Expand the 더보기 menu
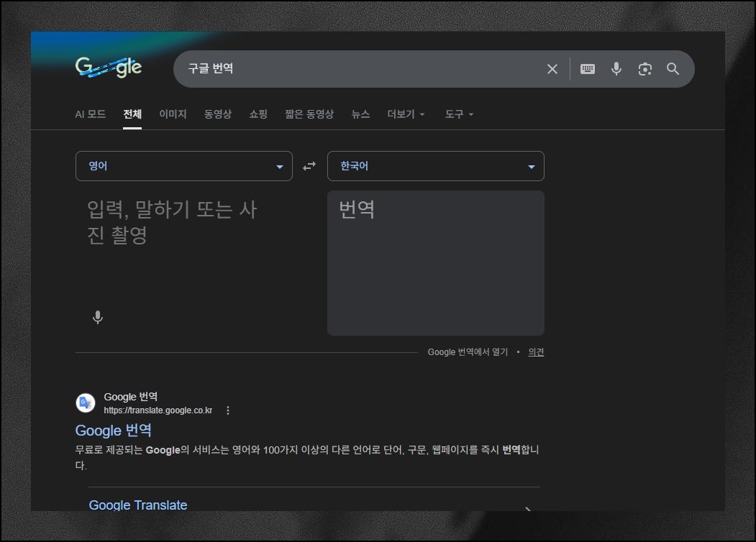Screen dimensions: 756x542 tap(406, 114)
